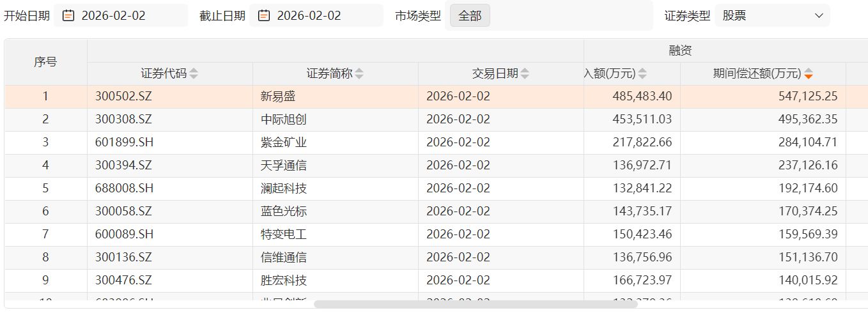
Task: Sort by 证券简称 column arrows
Action: click(x=359, y=74)
